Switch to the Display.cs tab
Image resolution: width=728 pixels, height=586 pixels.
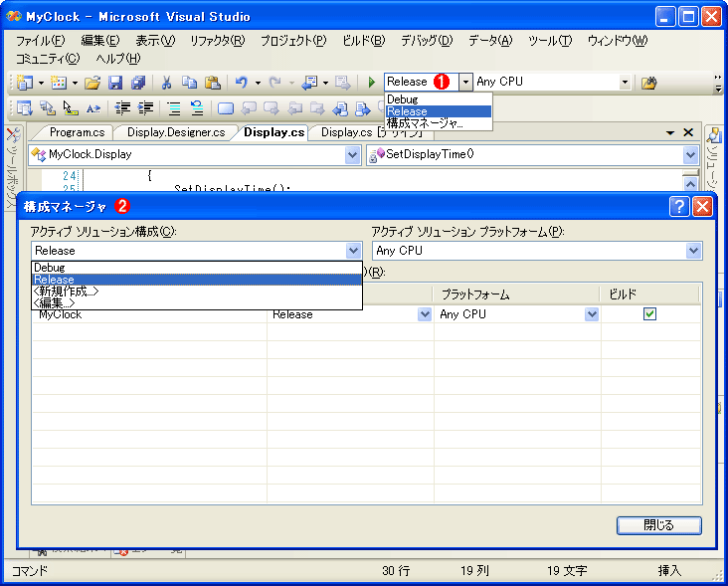coord(273,132)
